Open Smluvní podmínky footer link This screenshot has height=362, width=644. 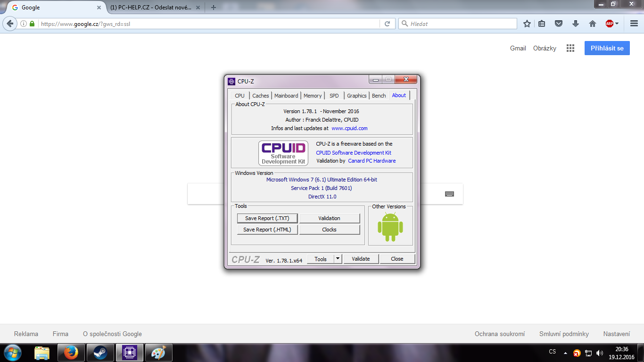564,334
